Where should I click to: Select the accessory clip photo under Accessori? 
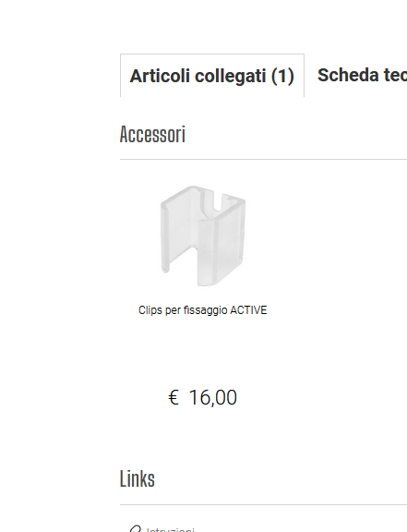pyautogui.click(x=203, y=236)
